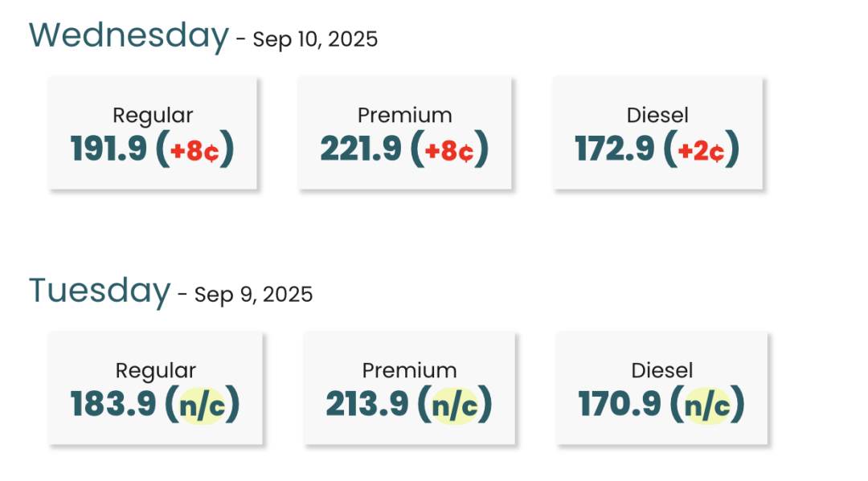Select Tuesday's Regular price card
Viewport: 868px width, 481px height.
tap(156, 388)
